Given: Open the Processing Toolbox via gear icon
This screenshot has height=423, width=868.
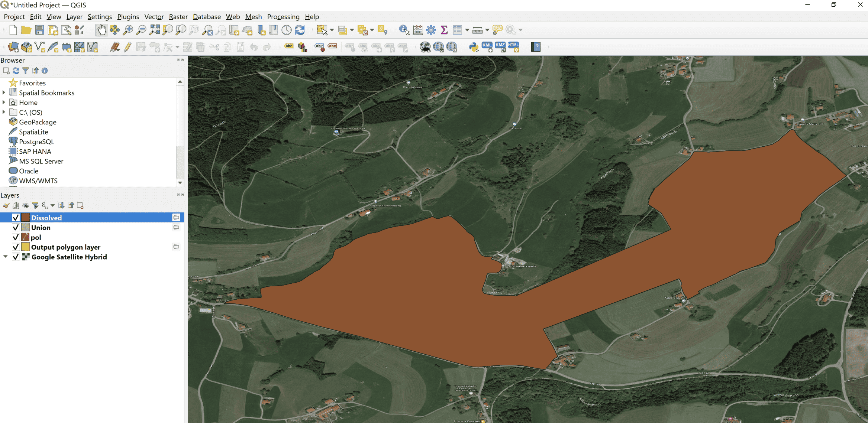Looking at the screenshot, I should coord(430,30).
